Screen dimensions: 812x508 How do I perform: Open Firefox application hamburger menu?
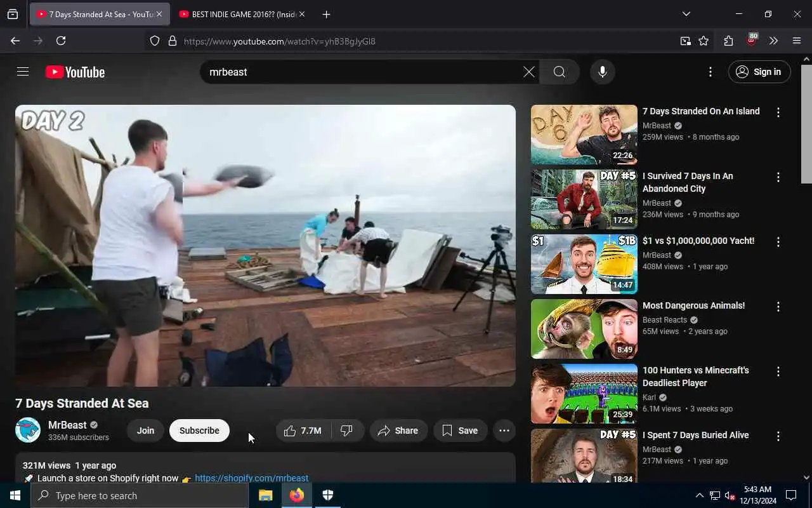[x=797, y=41]
